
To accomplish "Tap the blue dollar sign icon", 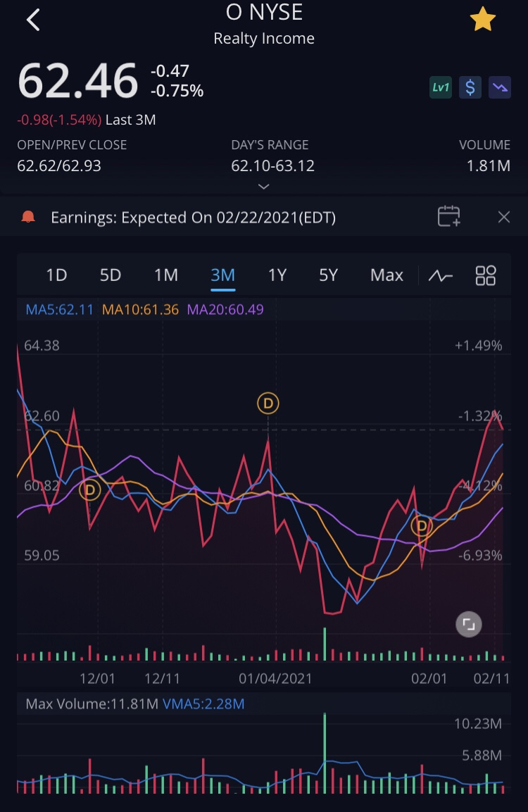I will [x=470, y=87].
